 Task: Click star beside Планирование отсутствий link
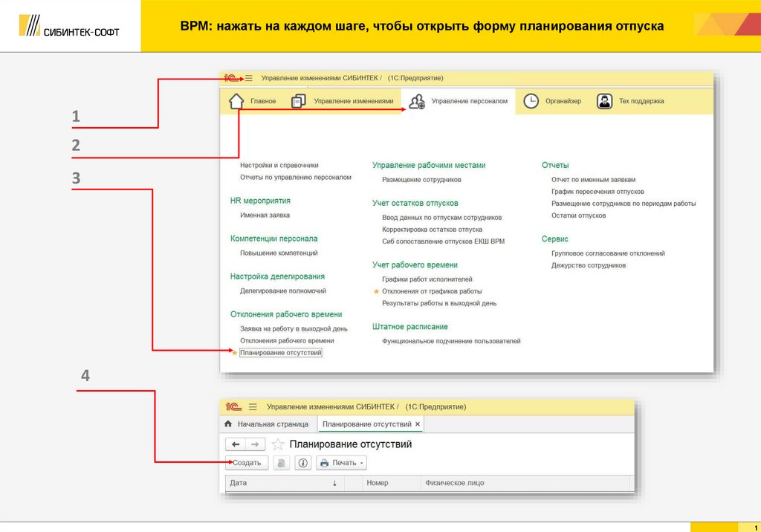coord(235,353)
